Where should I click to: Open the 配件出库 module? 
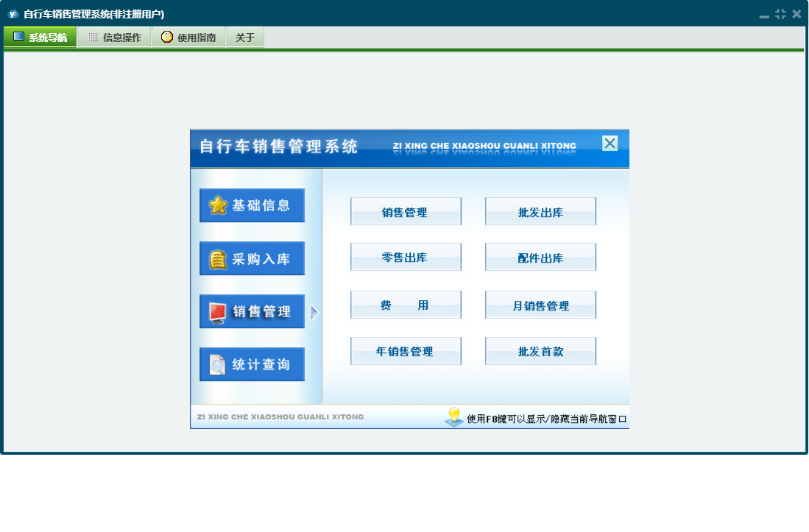[540, 258]
